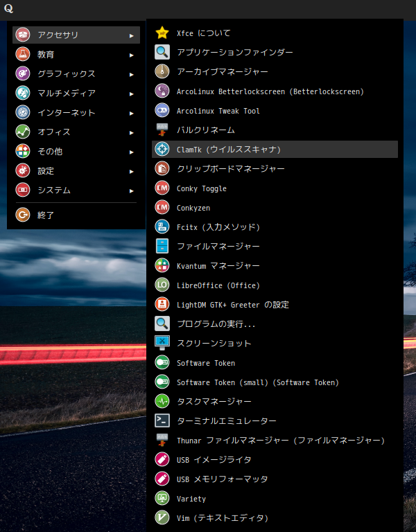Expand the インターネット submenu arrow
Viewport: 416px width, 532px height.
[x=132, y=114]
